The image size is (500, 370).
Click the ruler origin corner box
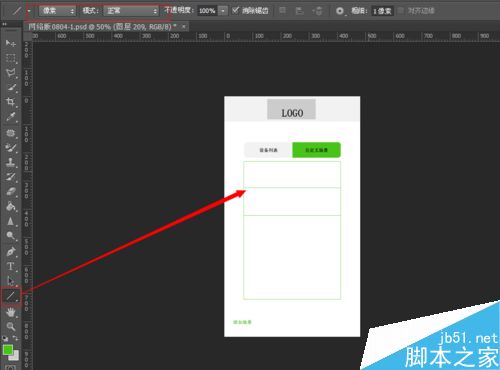coord(27,36)
